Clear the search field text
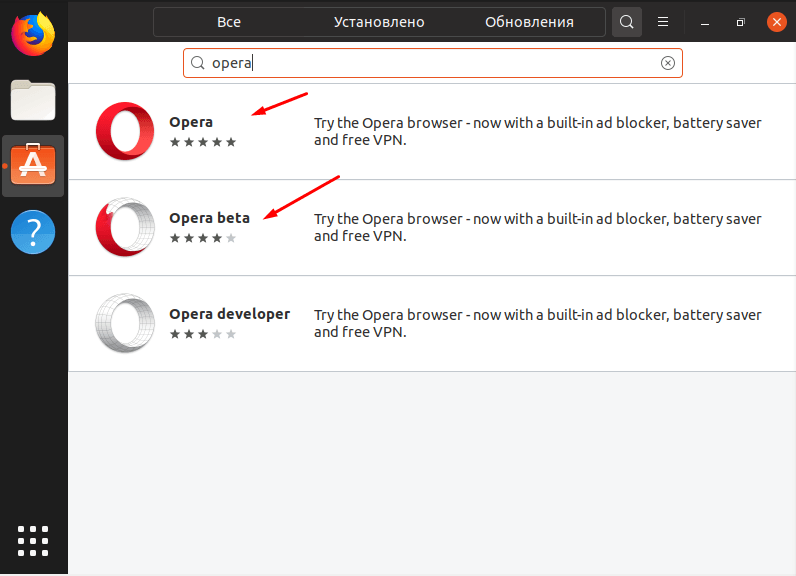This screenshot has width=796, height=576. (x=668, y=63)
